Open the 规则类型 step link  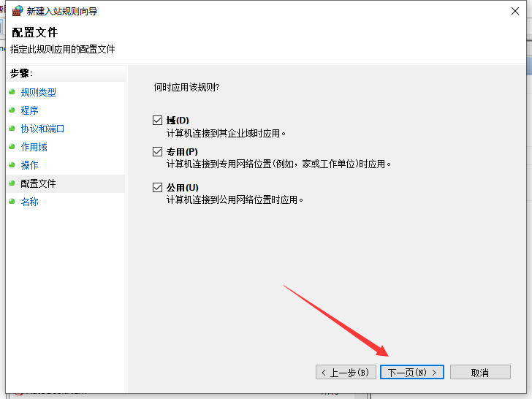coord(38,92)
